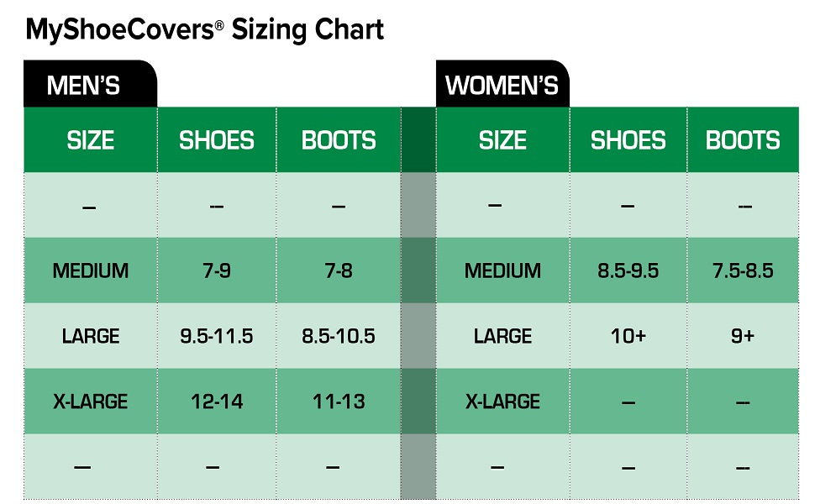Select the women's SIZE column header

(x=502, y=140)
